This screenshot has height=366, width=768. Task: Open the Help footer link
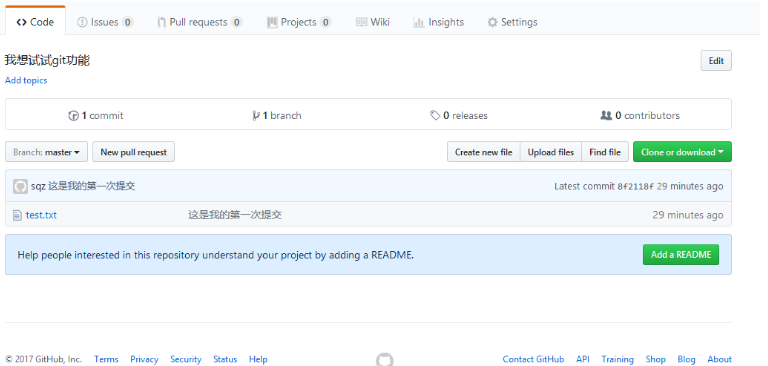click(258, 359)
